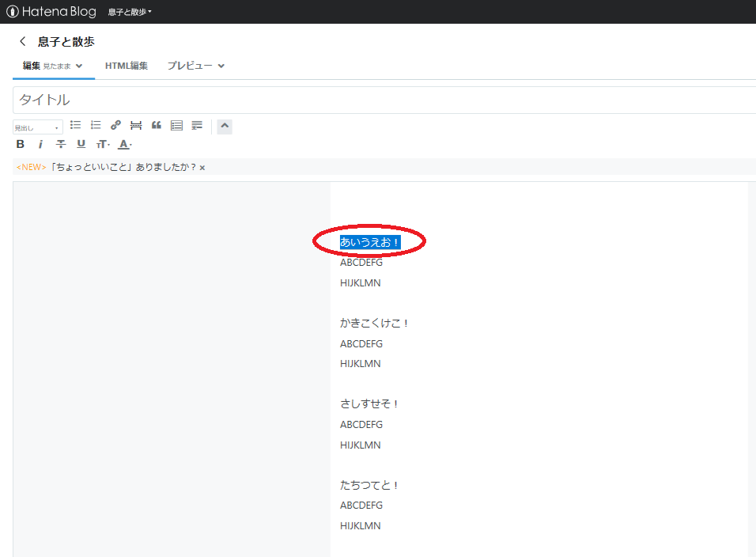Collapse the toolbar with the up chevron
The width and height of the screenshot is (756, 557).
[225, 127]
